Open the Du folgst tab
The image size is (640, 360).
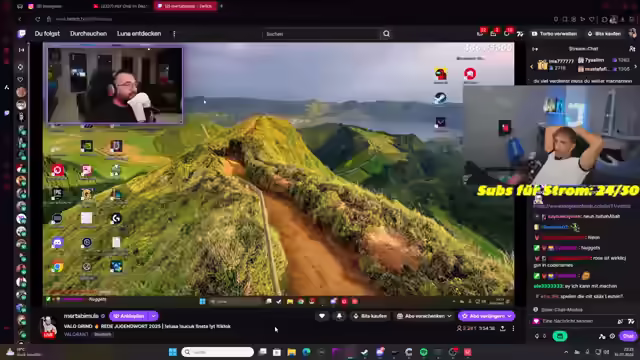point(47,34)
